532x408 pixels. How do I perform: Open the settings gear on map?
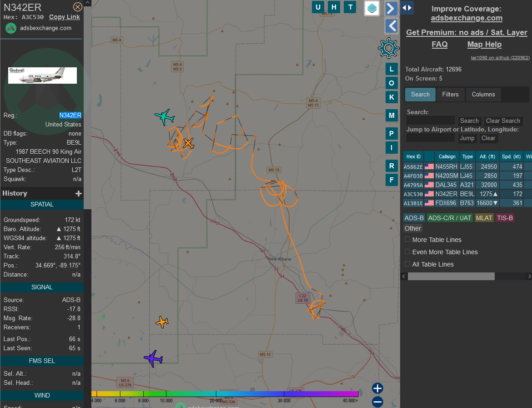click(389, 49)
